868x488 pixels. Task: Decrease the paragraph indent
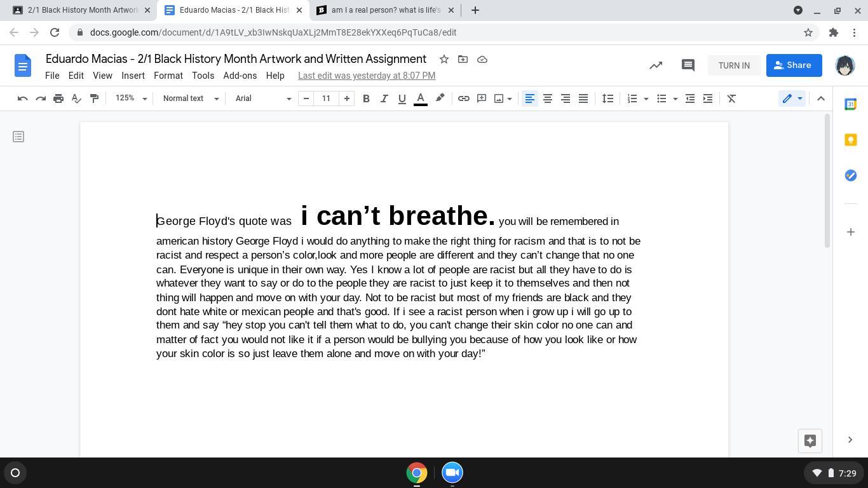tap(689, 98)
